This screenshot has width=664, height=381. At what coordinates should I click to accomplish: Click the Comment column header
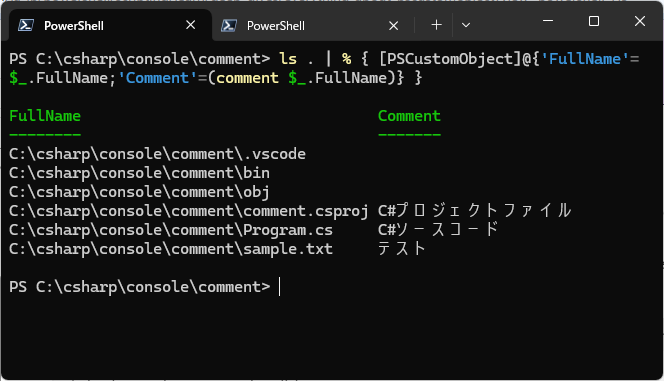(x=409, y=116)
